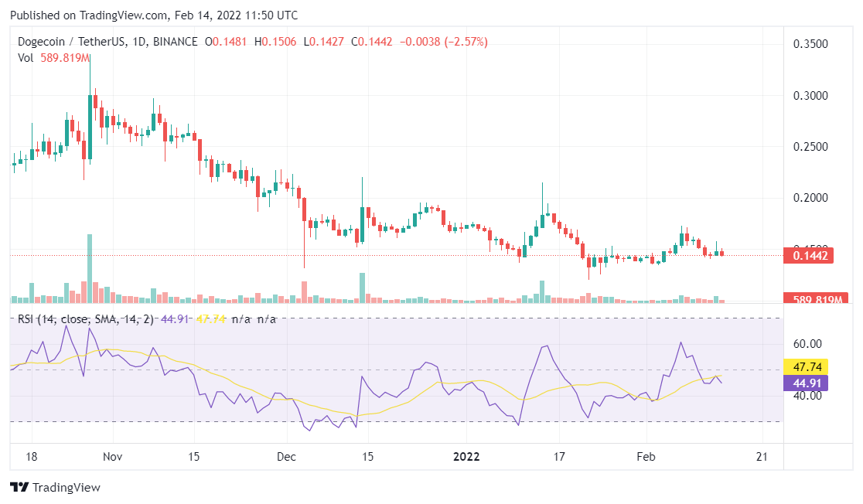Click the red 0.1442 current price tag
Viewport: 863px width, 504px height.
coord(807,255)
